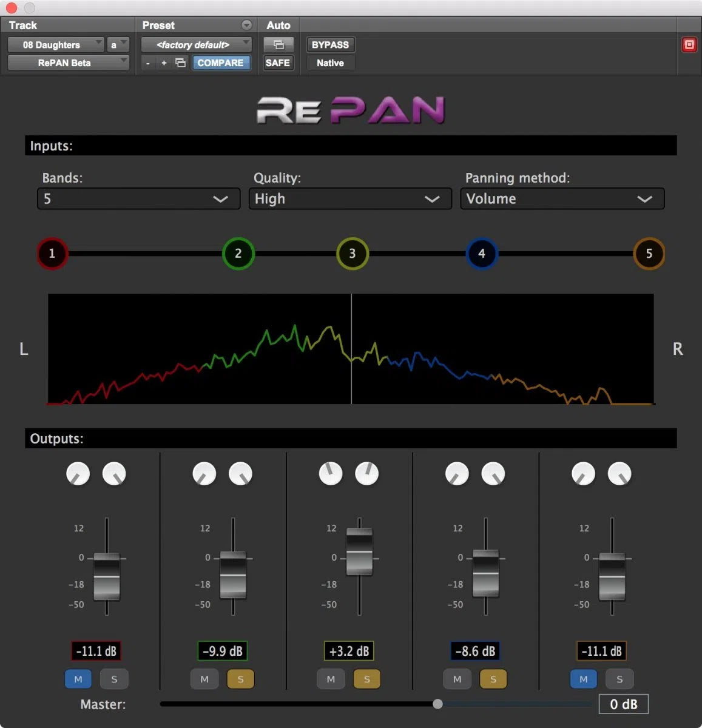The image size is (702, 728).
Task: Click the red plugin target icon top right
Action: 689,45
